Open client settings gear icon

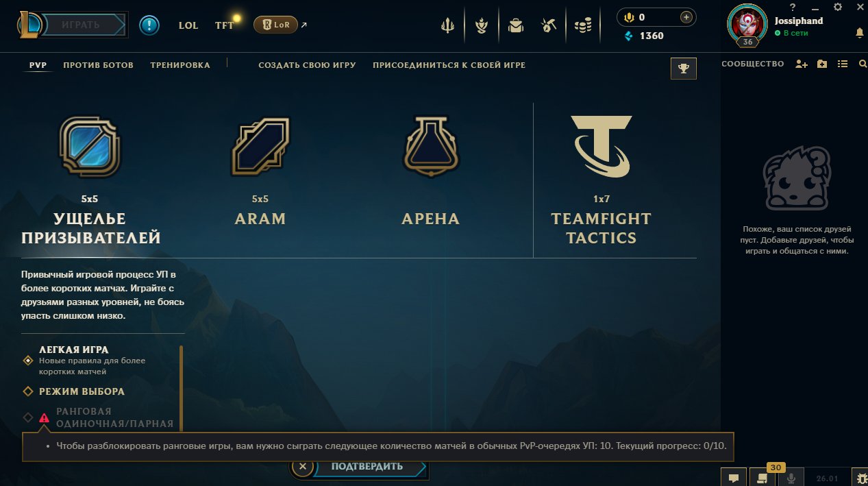pyautogui.click(x=837, y=7)
